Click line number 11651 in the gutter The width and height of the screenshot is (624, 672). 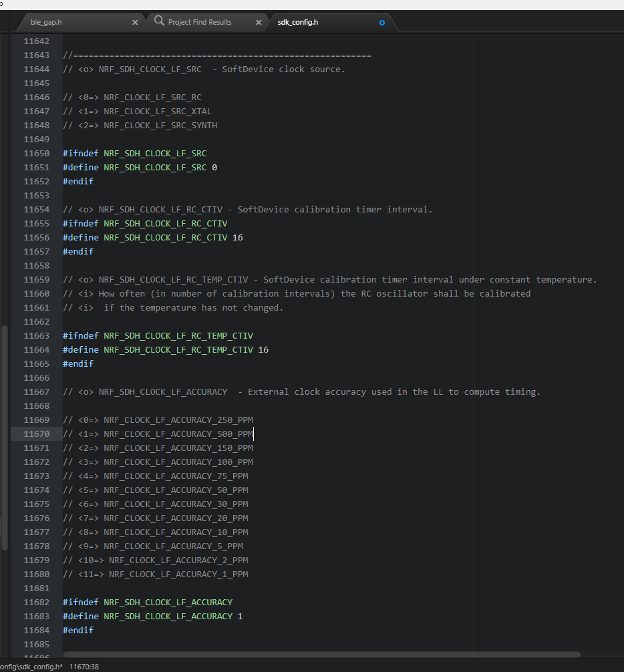pos(37,168)
